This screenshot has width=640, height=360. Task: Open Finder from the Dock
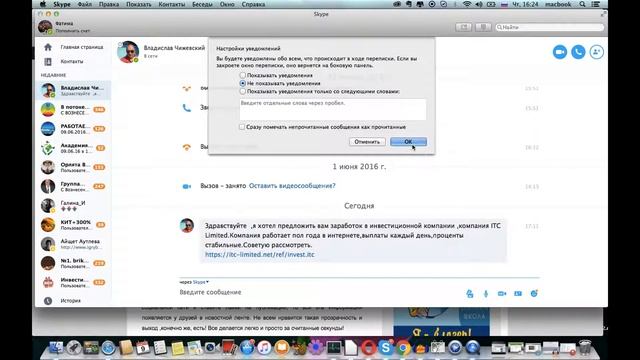[x=56, y=347]
